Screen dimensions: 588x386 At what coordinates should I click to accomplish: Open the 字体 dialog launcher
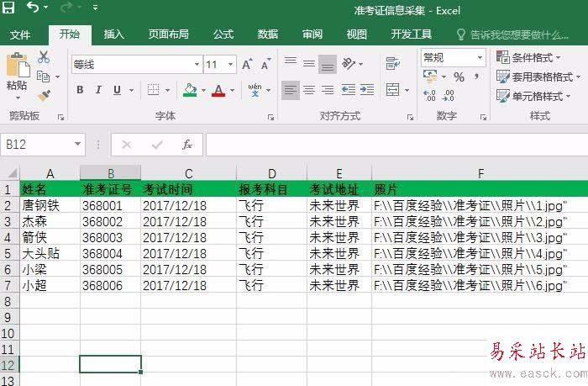(x=270, y=118)
